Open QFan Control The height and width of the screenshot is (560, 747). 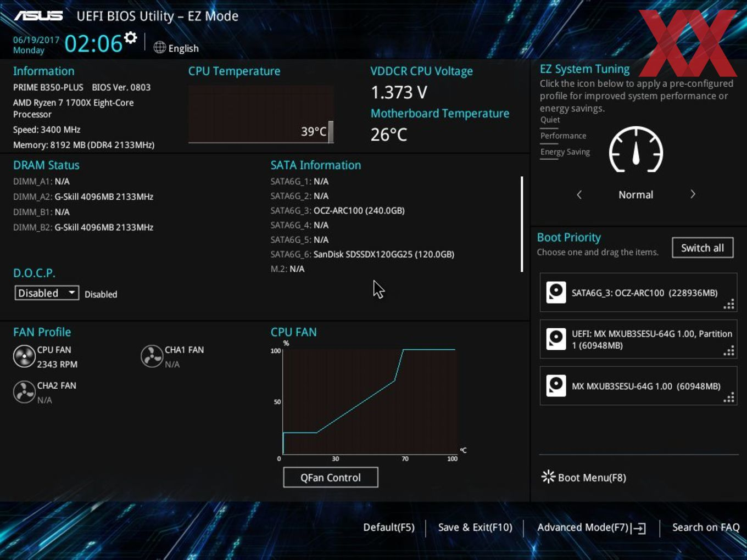click(x=331, y=478)
